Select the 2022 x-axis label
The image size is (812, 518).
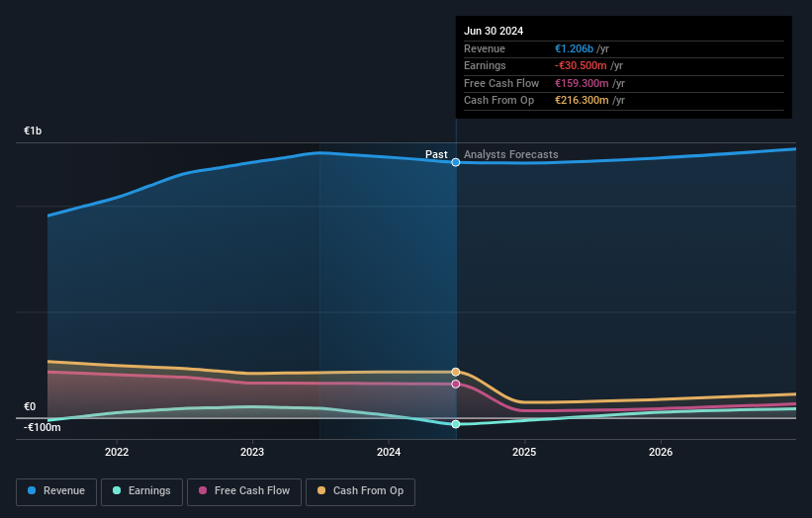[x=117, y=452]
